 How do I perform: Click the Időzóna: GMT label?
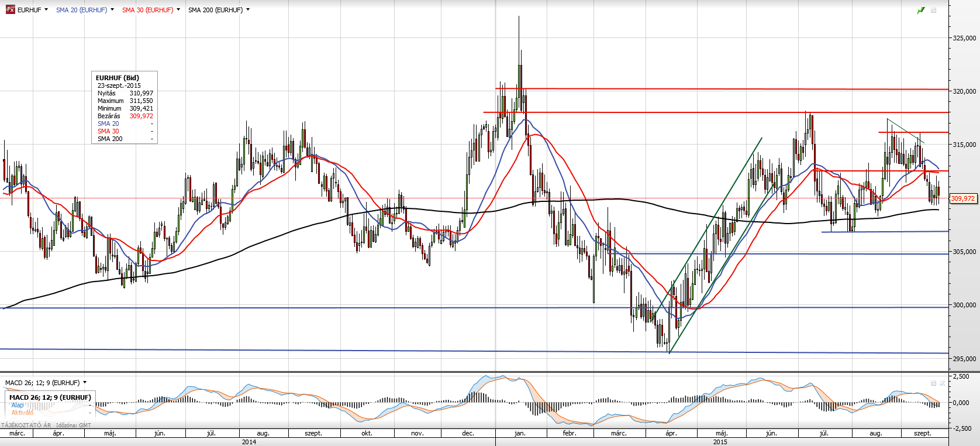pos(74,426)
